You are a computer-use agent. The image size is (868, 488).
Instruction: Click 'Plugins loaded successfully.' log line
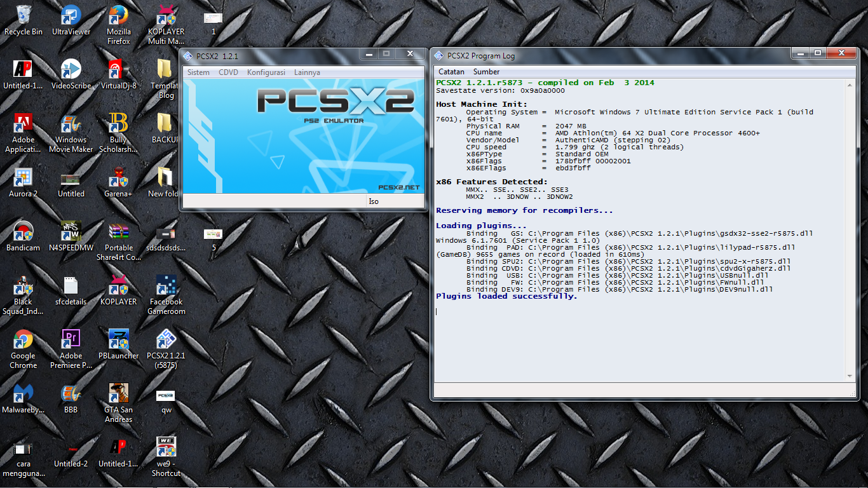[x=506, y=296]
